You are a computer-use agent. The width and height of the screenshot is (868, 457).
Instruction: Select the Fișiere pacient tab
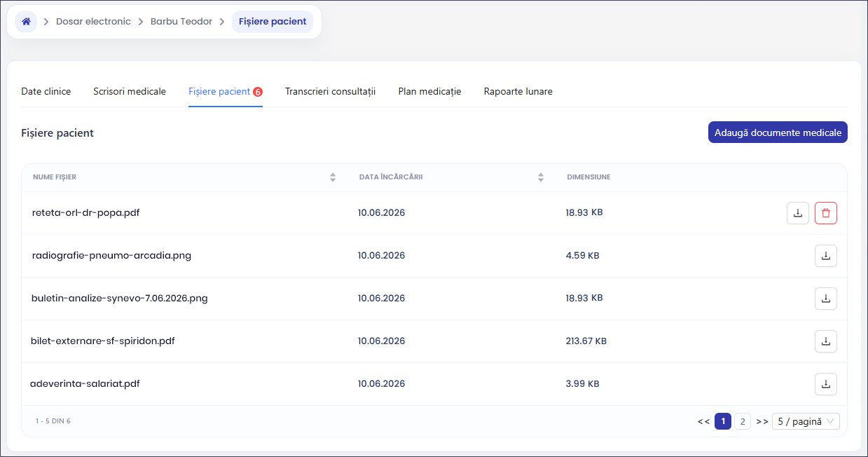tap(226, 91)
